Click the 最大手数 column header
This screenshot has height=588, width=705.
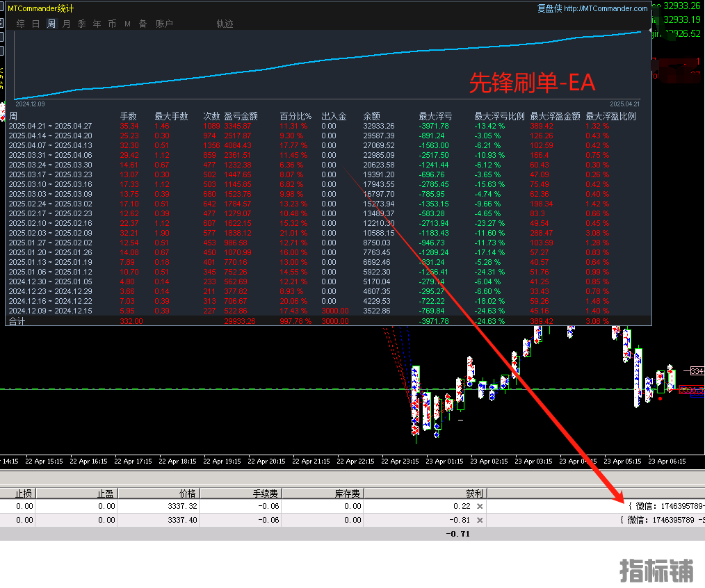click(x=171, y=117)
